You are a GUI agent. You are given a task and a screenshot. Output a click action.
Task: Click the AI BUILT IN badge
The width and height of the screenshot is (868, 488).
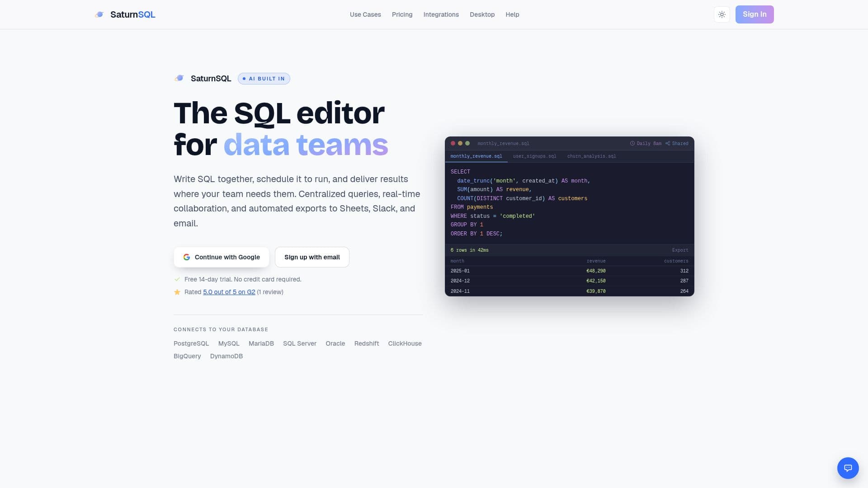pos(264,79)
